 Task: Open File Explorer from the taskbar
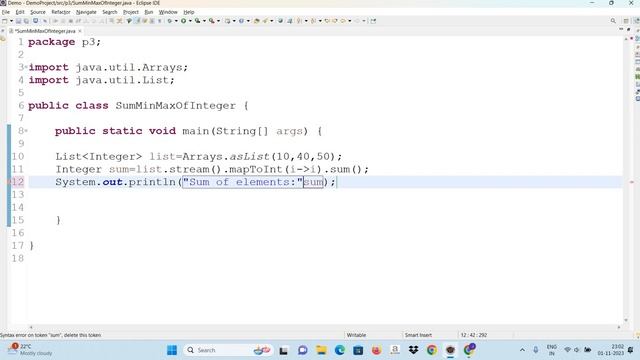pos(321,350)
